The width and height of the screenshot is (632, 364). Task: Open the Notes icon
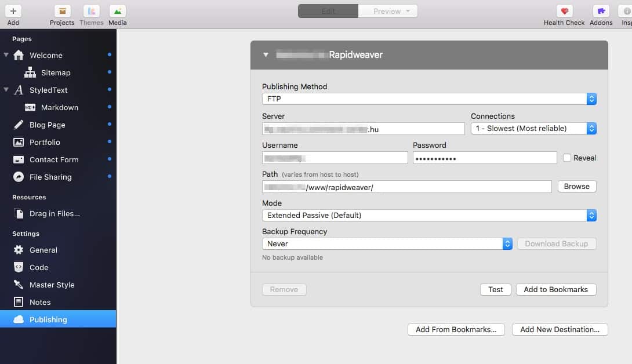tap(19, 302)
